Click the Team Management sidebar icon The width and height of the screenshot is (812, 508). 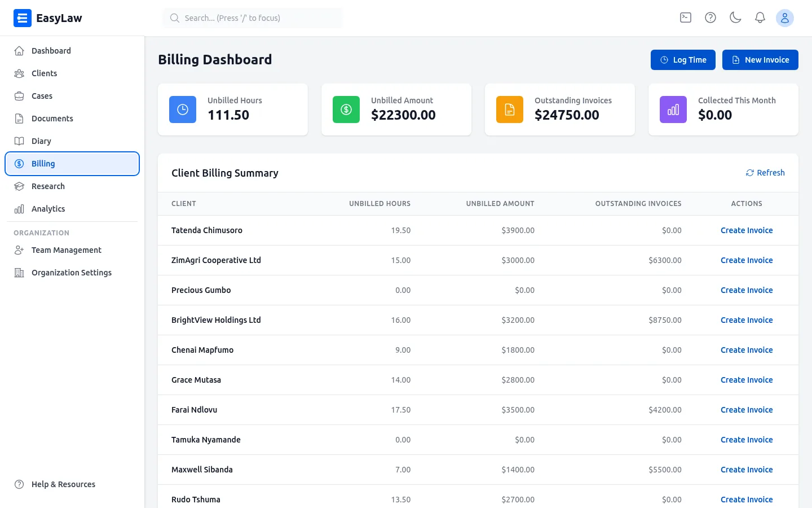(x=19, y=250)
